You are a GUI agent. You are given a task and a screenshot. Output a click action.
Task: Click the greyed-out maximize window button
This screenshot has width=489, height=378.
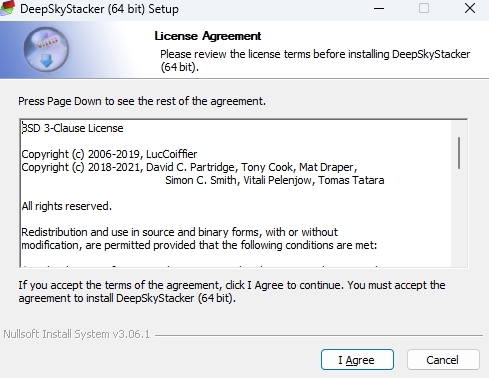424,8
